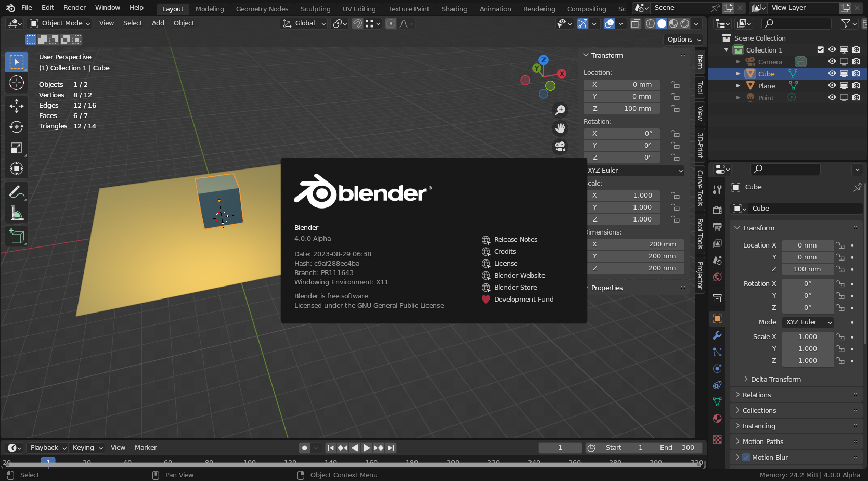Click the pan view hand icon
Screen dimensions: 868x481
pyautogui.click(x=560, y=128)
